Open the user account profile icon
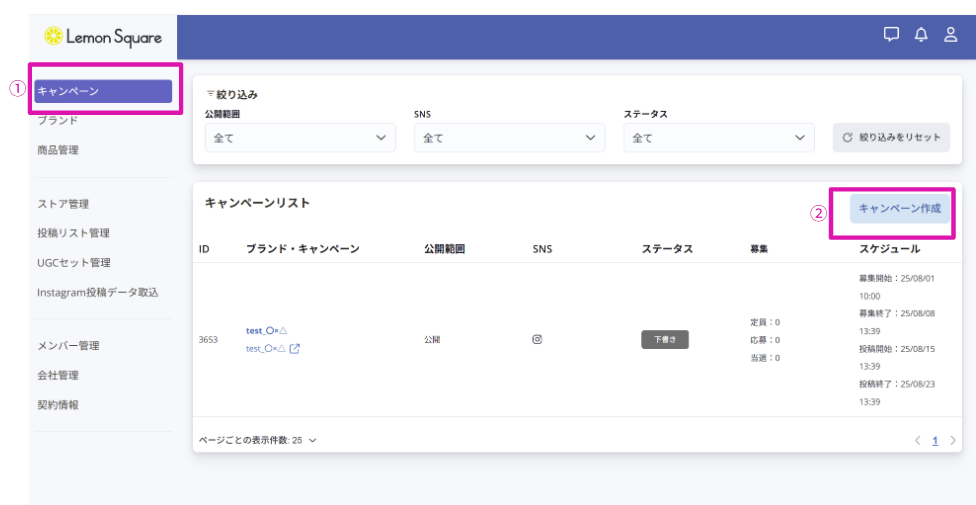The height and width of the screenshot is (505, 976). (950, 35)
